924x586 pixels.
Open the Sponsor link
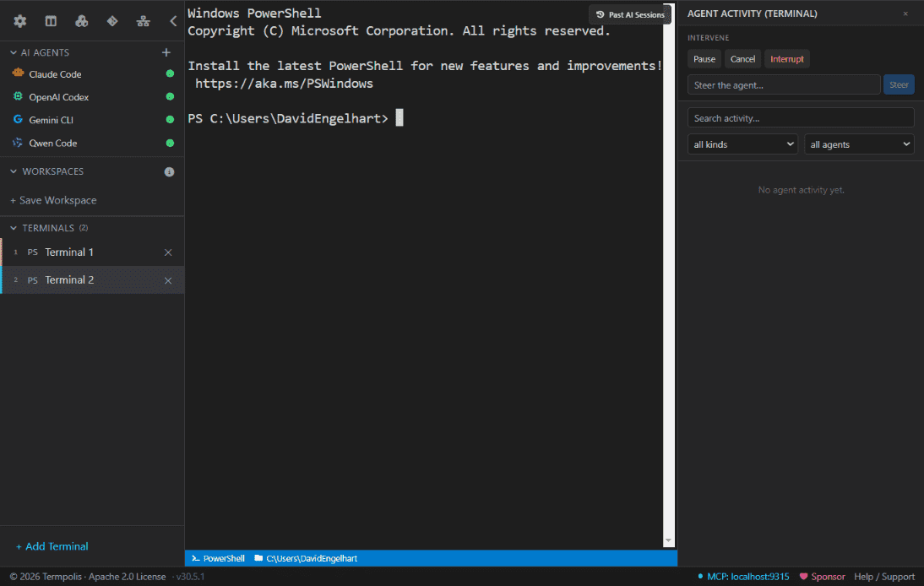pos(822,577)
